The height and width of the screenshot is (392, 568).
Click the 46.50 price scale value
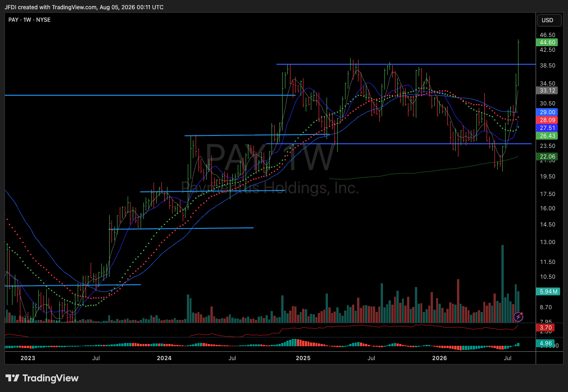[547, 35]
